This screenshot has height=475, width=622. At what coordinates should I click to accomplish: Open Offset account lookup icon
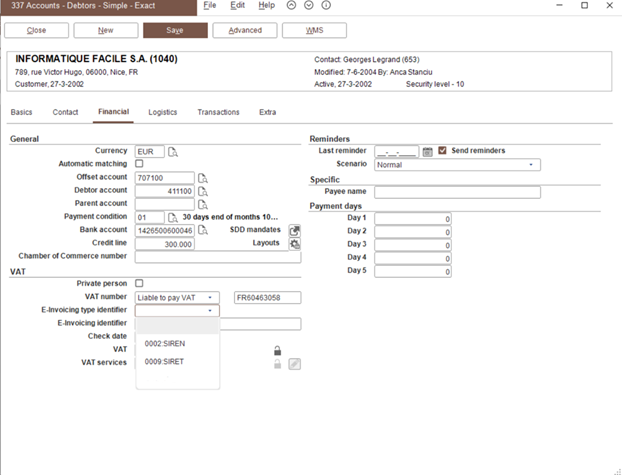tap(203, 178)
